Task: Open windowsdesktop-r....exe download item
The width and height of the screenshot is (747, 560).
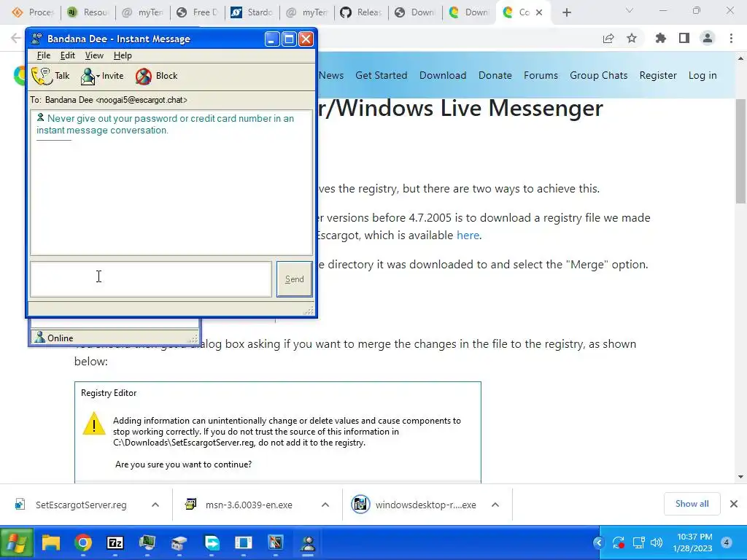Action: [x=414, y=505]
